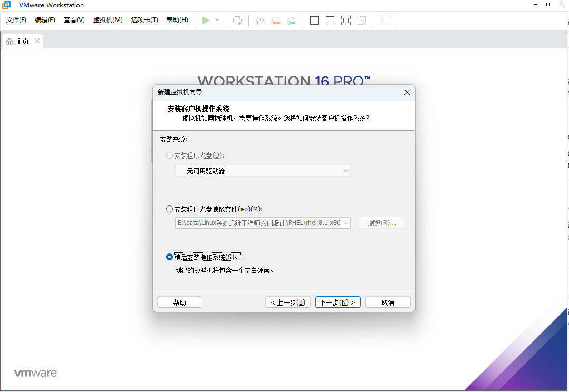Click the 取消 button

(388, 302)
